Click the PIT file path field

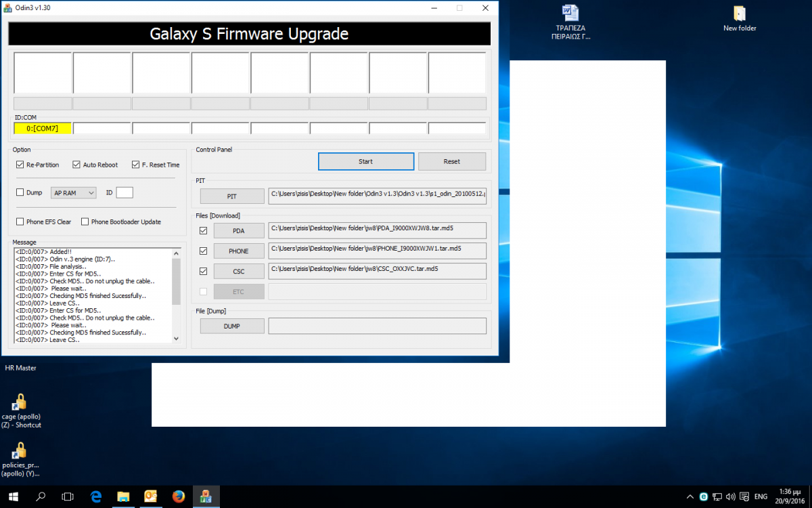(378, 196)
